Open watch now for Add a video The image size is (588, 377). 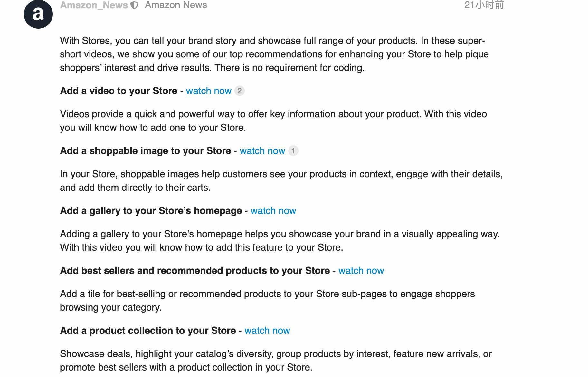(x=209, y=91)
